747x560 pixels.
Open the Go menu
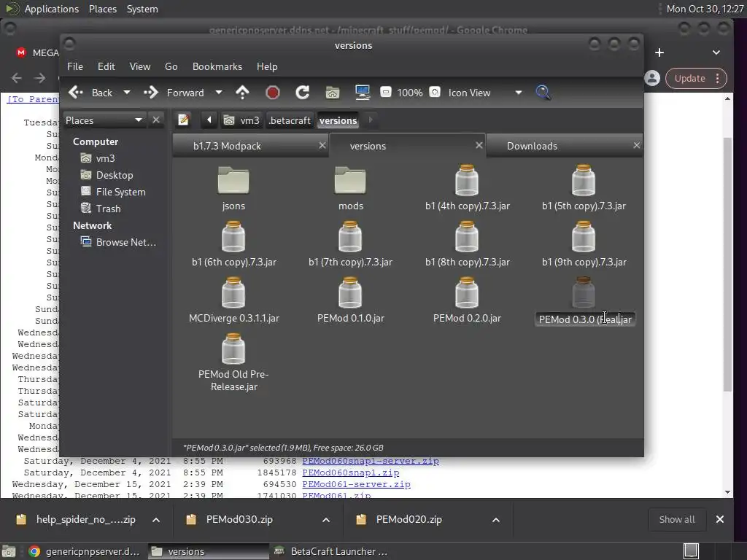171,66
